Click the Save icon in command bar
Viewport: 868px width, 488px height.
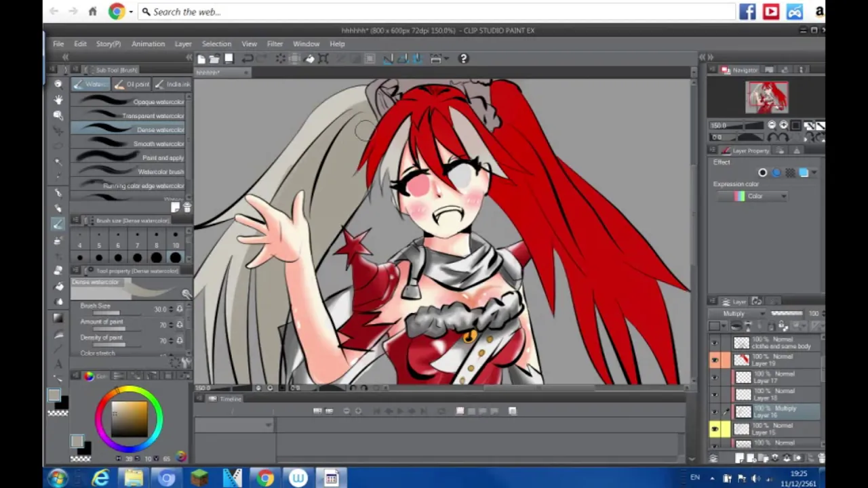pos(229,59)
